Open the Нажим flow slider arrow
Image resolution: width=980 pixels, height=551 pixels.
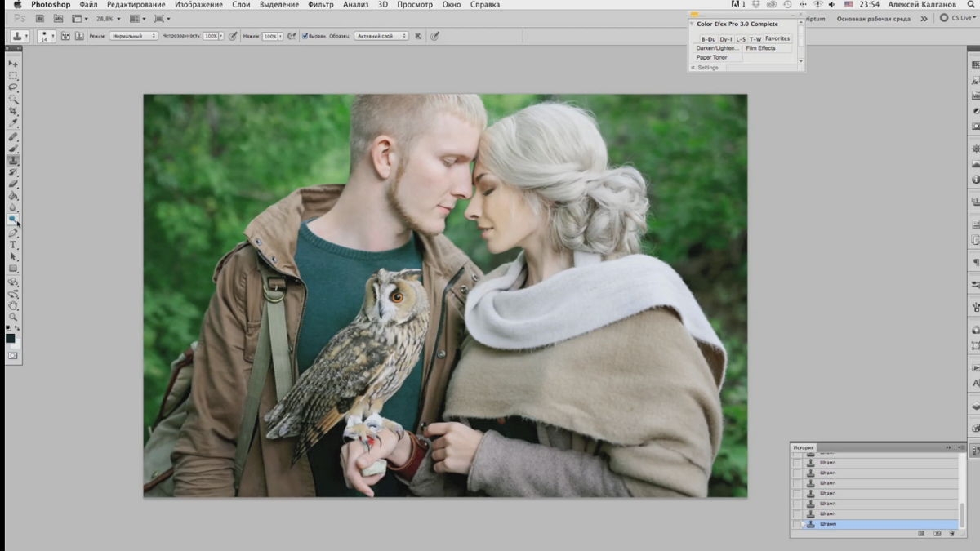tap(280, 36)
